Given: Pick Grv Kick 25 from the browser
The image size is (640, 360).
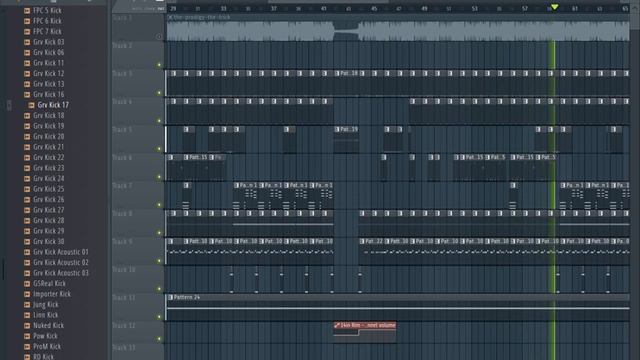Looking at the screenshot, I should point(49,189).
